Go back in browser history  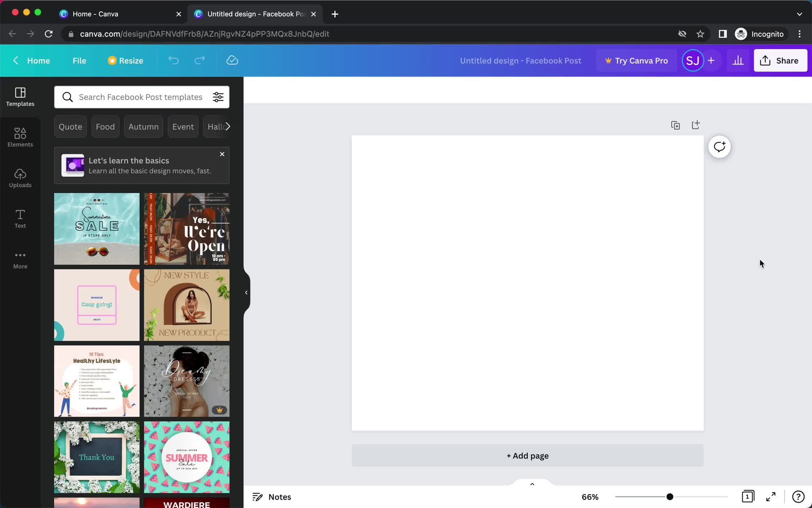tap(12, 34)
